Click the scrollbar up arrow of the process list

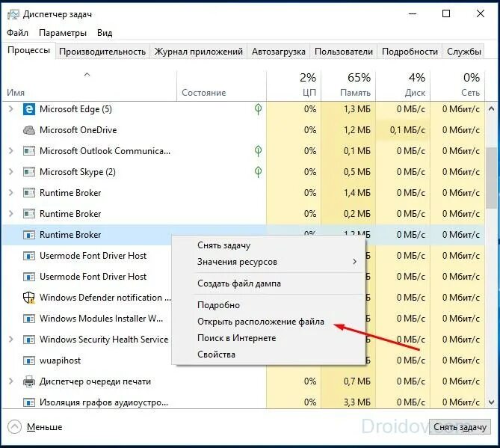491,109
